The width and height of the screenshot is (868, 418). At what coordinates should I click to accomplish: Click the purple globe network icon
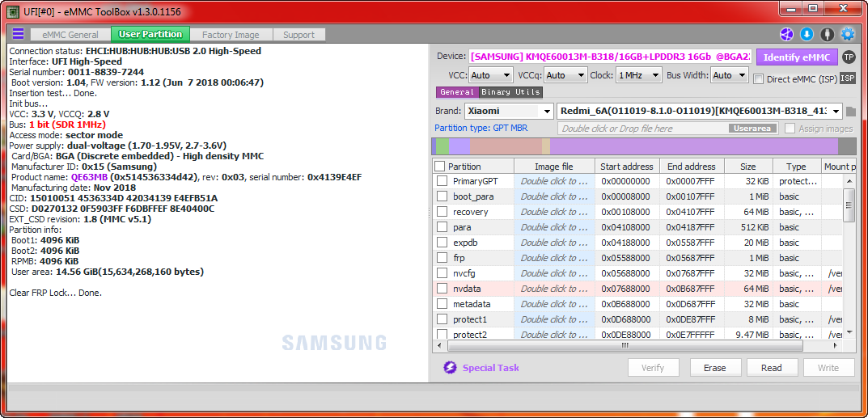[x=786, y=34]
